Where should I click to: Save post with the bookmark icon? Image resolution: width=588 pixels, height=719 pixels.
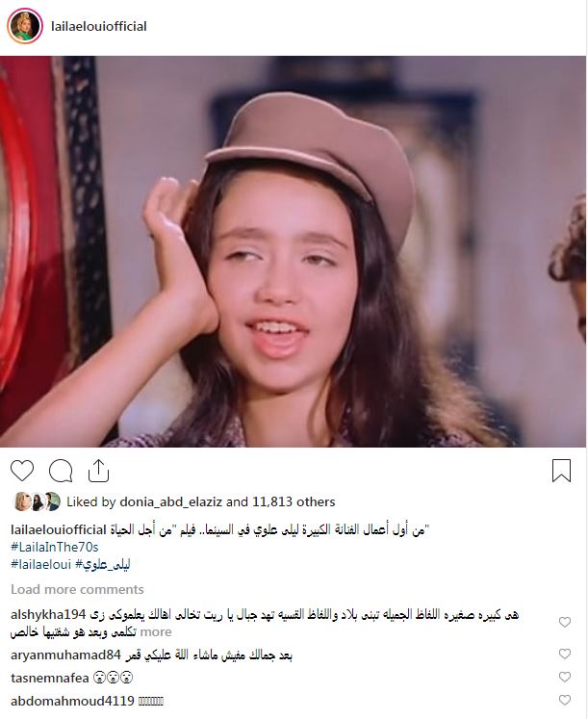pos(561,471)
